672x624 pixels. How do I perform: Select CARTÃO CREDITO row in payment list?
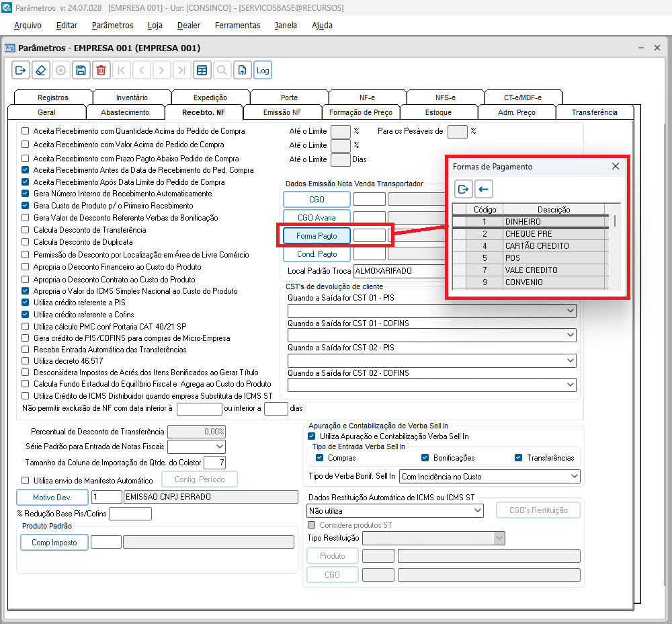click(x=531, y=245)
